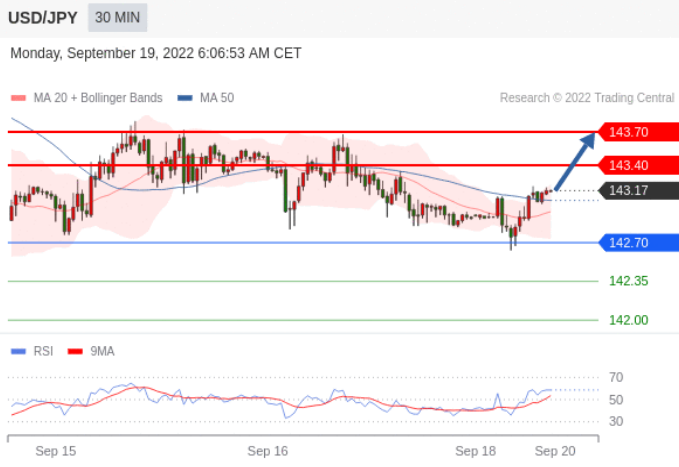This screenshot has width=679, height=467.
Task: Click the RSI 70 level label
Action: 616,377
